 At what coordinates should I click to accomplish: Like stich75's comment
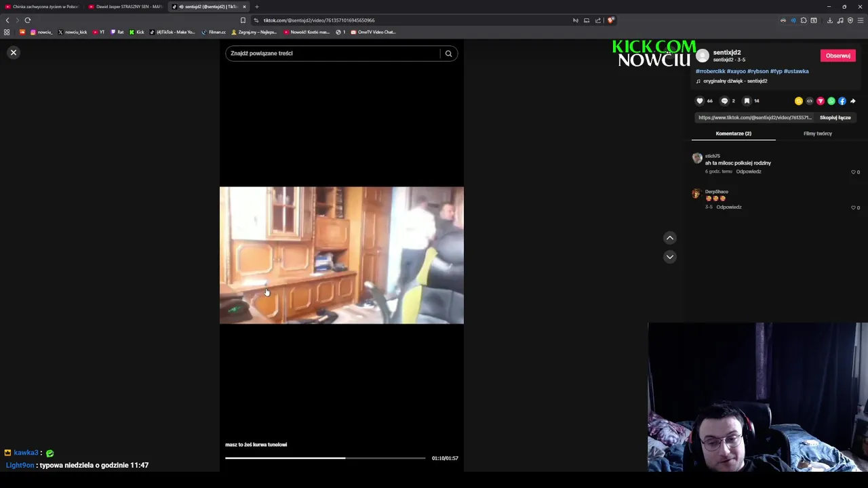click(853, 172)
